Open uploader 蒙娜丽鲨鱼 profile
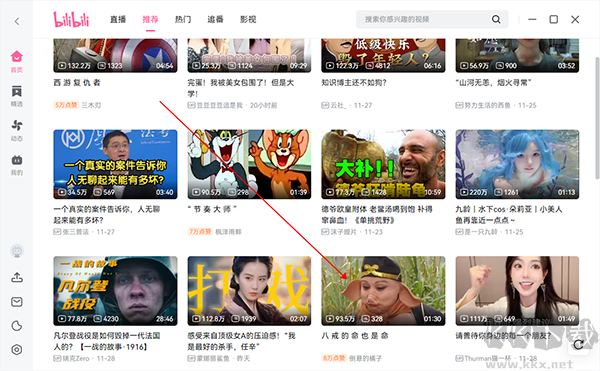 click(x=213, y=358)
